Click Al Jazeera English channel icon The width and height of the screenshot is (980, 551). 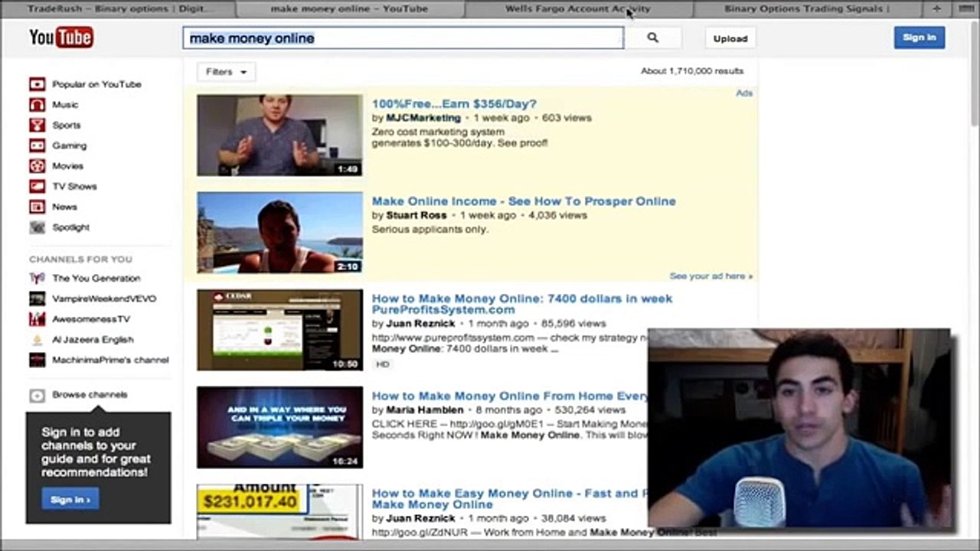[x=37, y=340]
